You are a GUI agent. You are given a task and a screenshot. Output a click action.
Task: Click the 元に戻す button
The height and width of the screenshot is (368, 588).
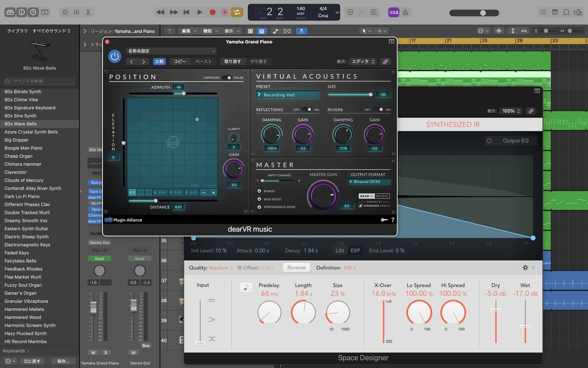pyautogui.click(x=32, y=361)
